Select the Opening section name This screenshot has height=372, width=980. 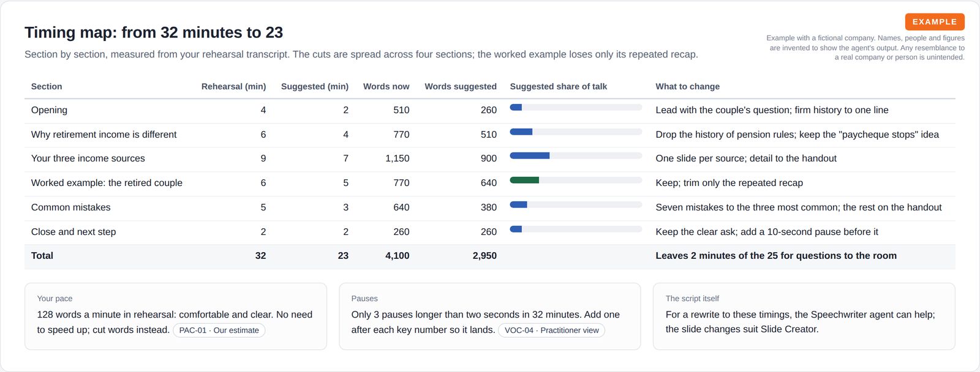pos(49,110)
